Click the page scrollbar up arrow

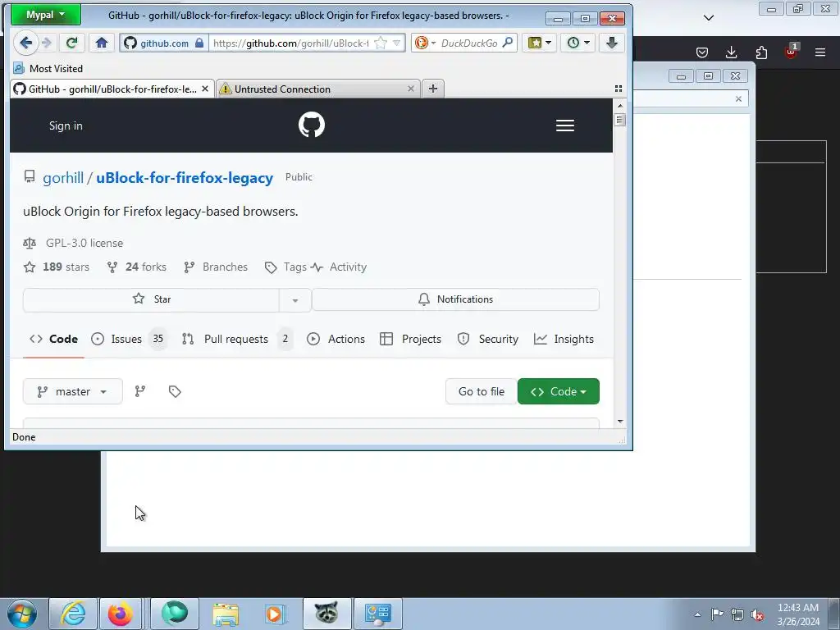coord(620,106)
